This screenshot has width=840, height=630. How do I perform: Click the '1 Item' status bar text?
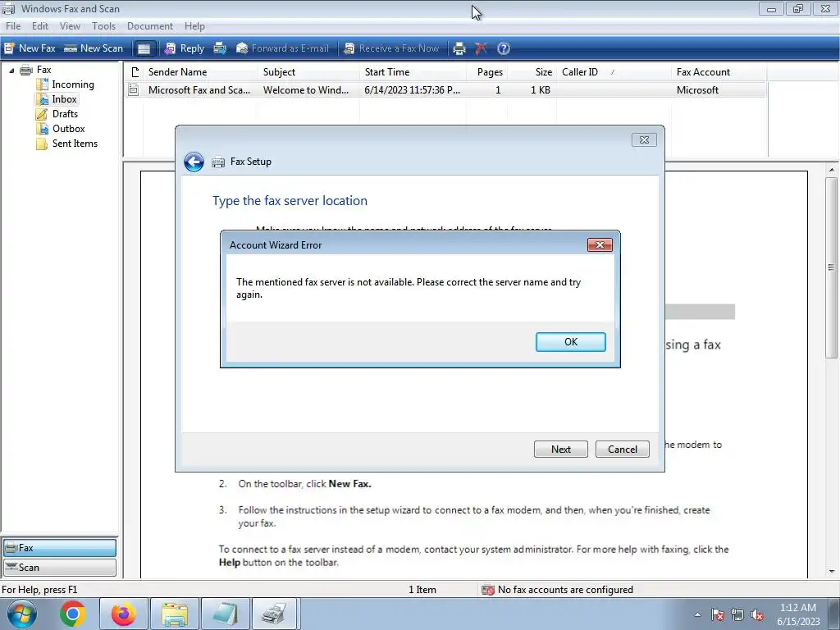(x=422, y=589)
